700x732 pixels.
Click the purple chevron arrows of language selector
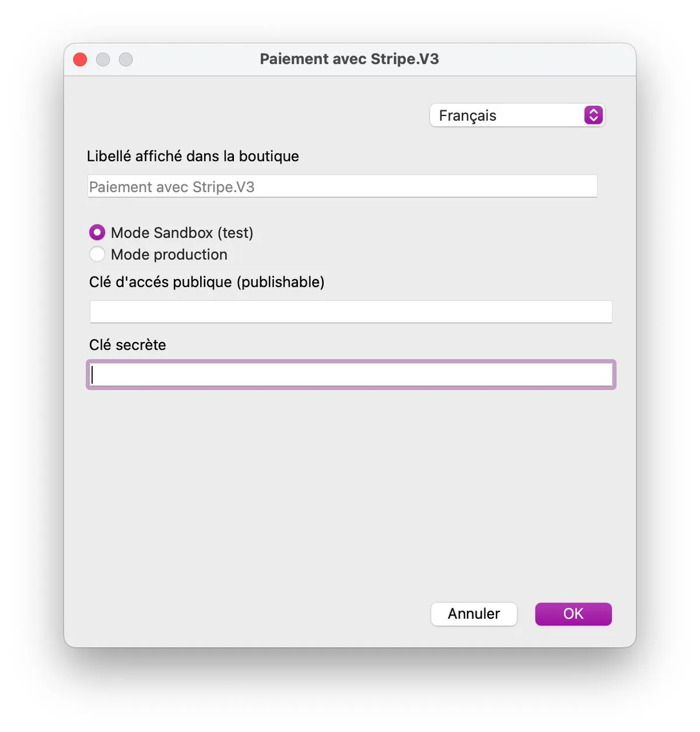click(593, 116)
